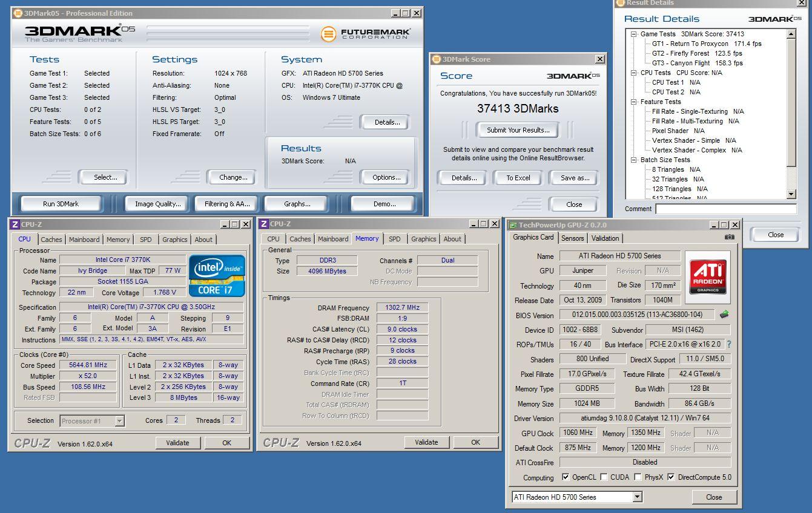Click the GPU-Z BIOS save icon
This screenshot has height=513, width=812.
tap(724, 315)
